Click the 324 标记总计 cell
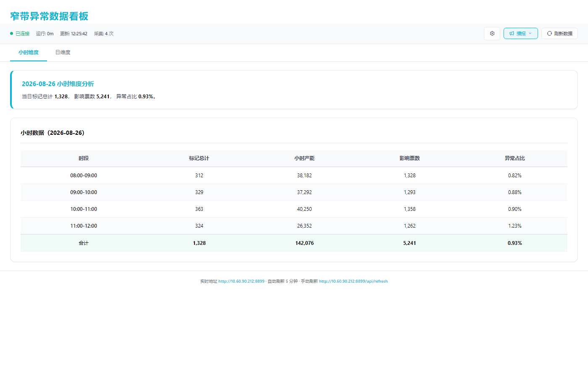This screenshot has width=588, height=378. pos(199,226)
